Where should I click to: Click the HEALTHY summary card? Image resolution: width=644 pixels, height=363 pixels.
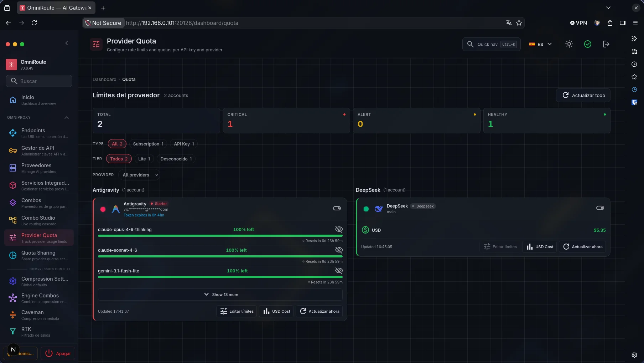click(547, 121)
